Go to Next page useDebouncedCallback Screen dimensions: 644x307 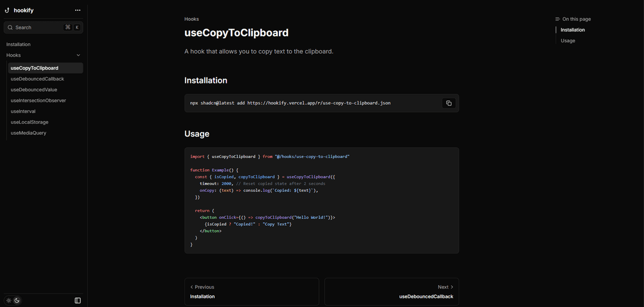pos(392,292)
